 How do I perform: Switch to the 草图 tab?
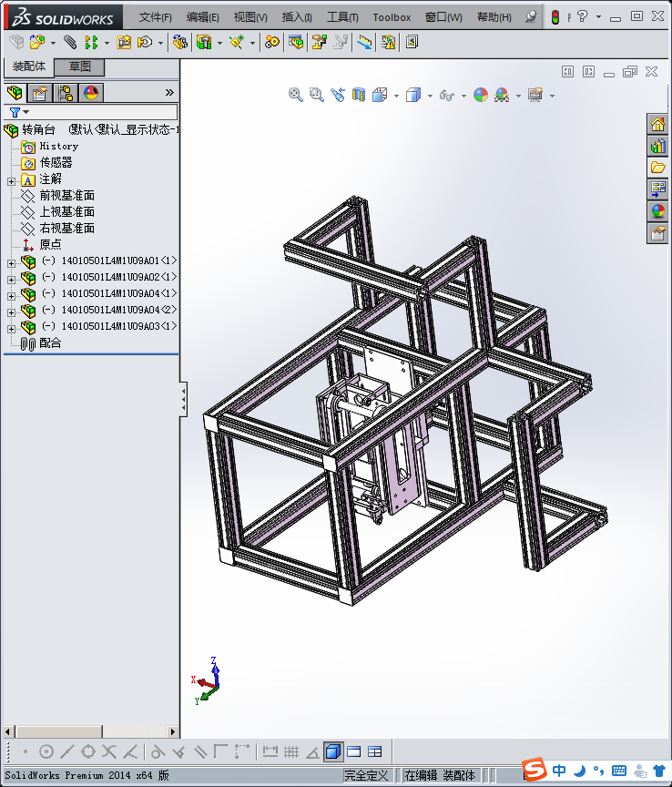coord(79,66)
